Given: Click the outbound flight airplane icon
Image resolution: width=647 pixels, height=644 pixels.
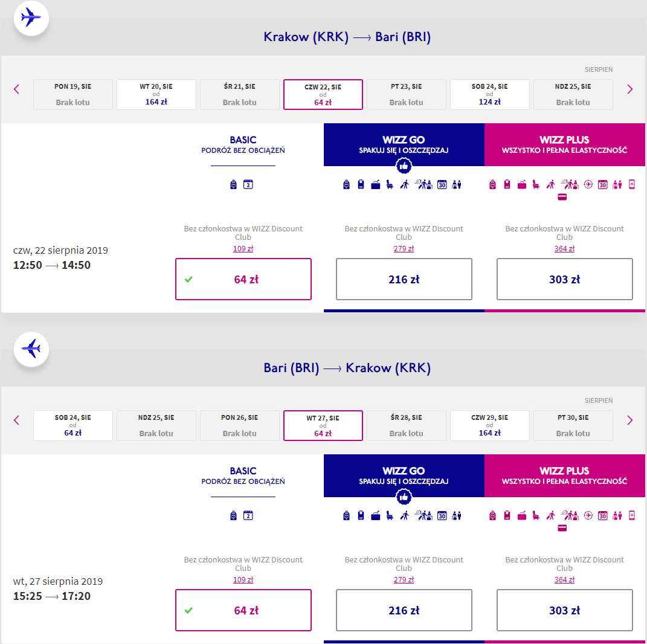Looking at the screenshot, I should 31,18.
